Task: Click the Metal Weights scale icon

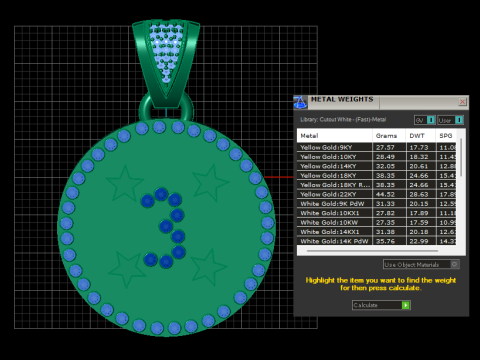Action: pos(300,102)
